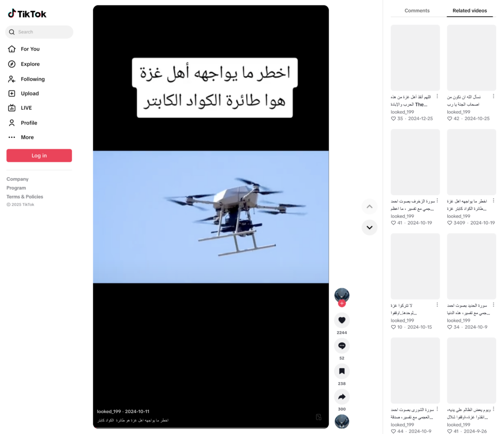Follow creator with the red plus badge
The image size is (504, 434).
[x=342, y=303]
